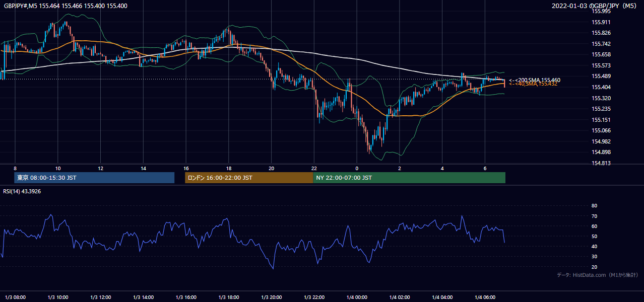Click the bottom time label 1/3 14:00
644x302 pixels.
[x=143, y=297]
